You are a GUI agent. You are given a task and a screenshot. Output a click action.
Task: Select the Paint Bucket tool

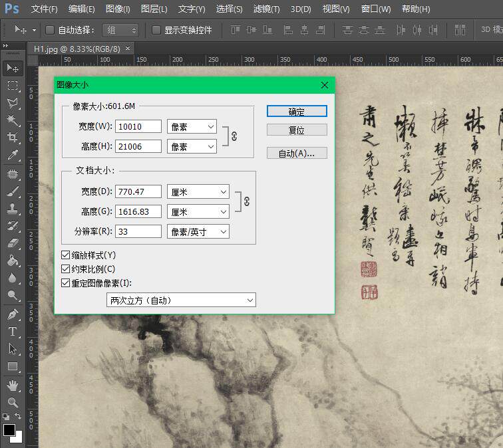tap(13, 261)
